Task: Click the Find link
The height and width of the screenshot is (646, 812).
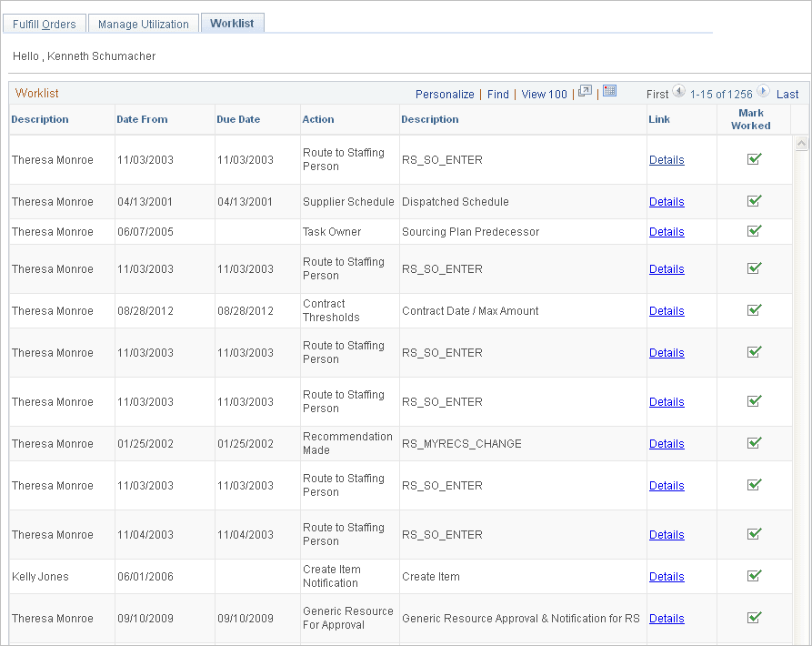Action: (x=497, y=94)
